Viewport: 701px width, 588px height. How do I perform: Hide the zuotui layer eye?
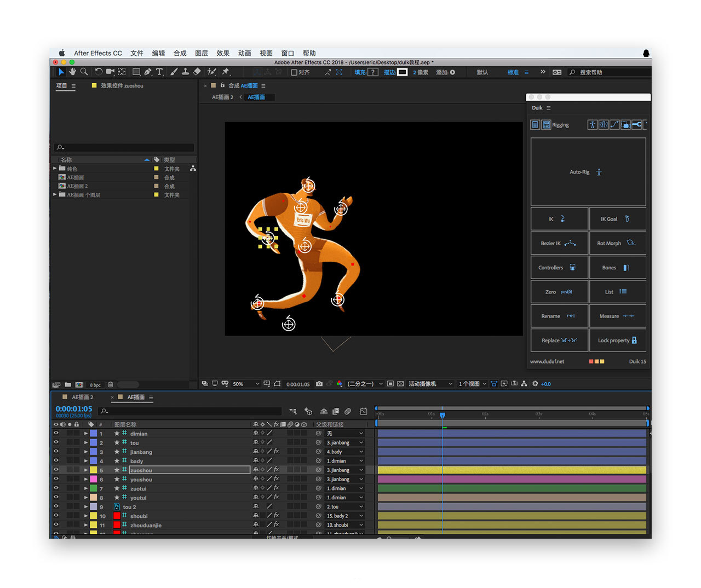[56, 488]
